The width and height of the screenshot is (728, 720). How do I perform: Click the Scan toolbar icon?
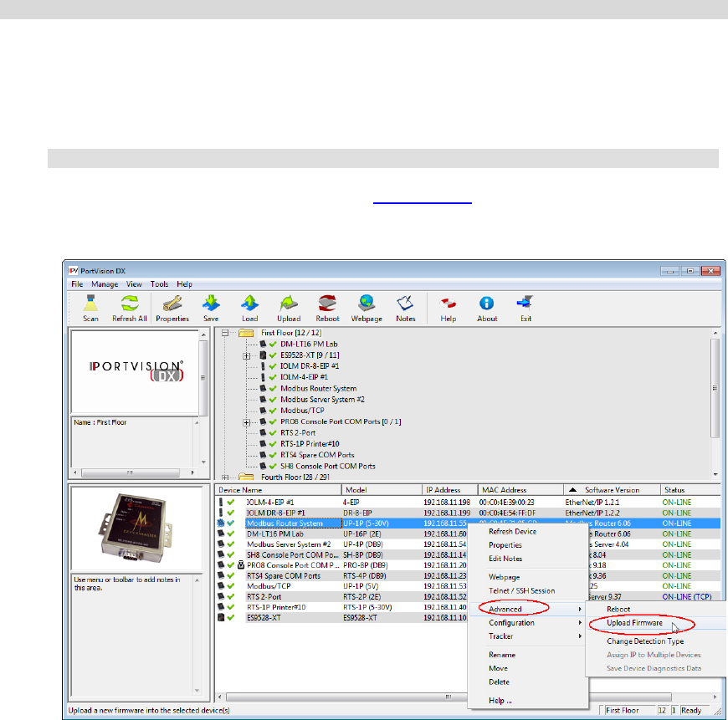[x=90, y=304]
